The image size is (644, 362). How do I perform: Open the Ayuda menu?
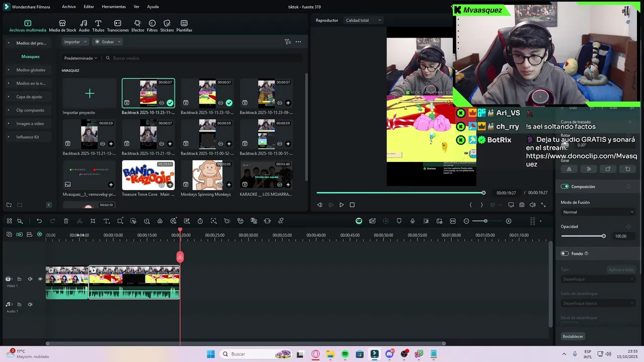153,7
